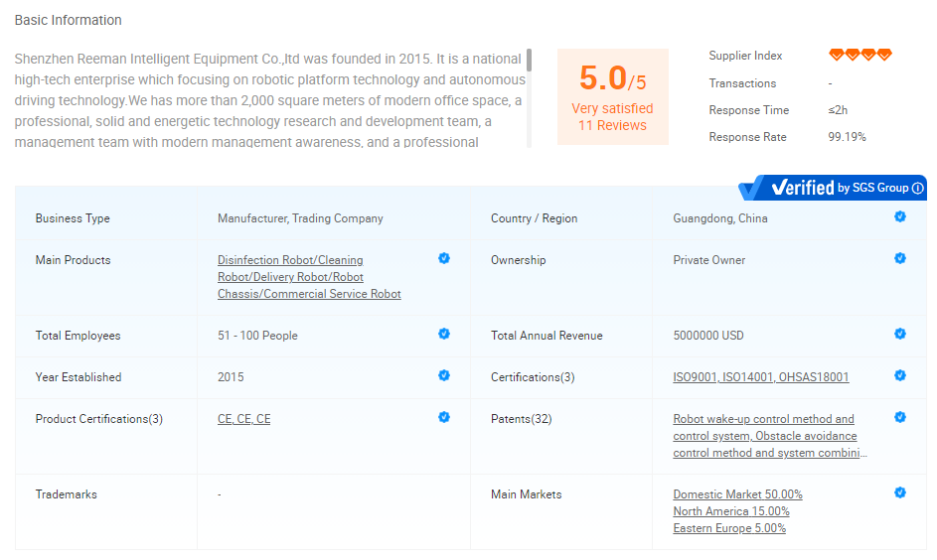Click the Domestic Market 50.00% link
This screenshot has width=937, height=560.
(737, 494)
